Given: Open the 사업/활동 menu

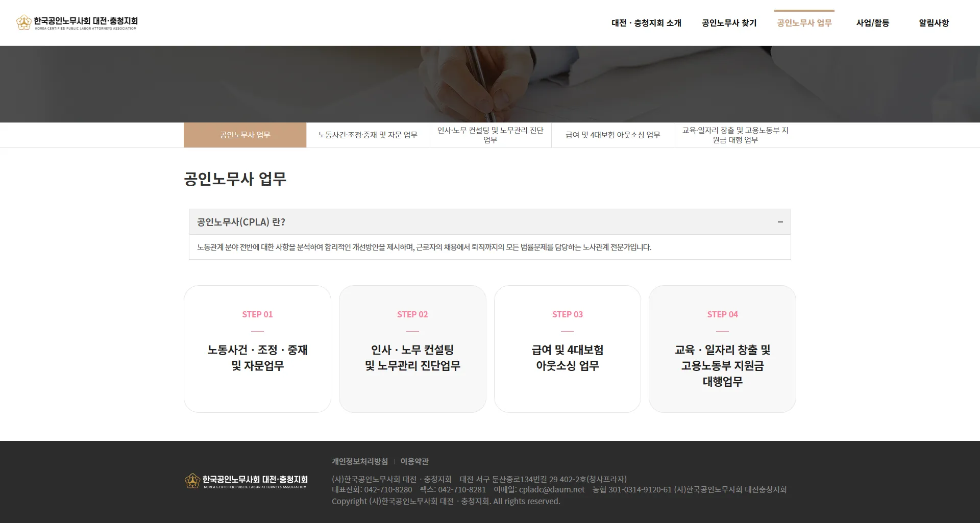Looking at the screenshot, I should click(x=872, y=23).
